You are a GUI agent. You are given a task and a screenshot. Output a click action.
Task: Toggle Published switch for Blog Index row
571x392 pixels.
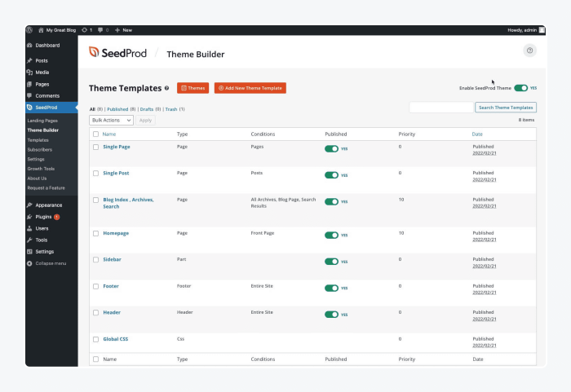pos(331,201)
